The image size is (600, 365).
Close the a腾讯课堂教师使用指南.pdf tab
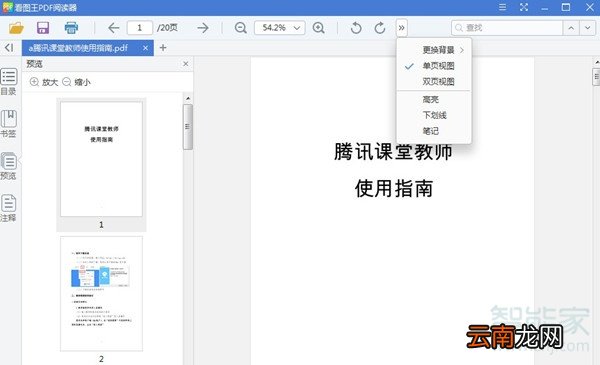(145, 48)
